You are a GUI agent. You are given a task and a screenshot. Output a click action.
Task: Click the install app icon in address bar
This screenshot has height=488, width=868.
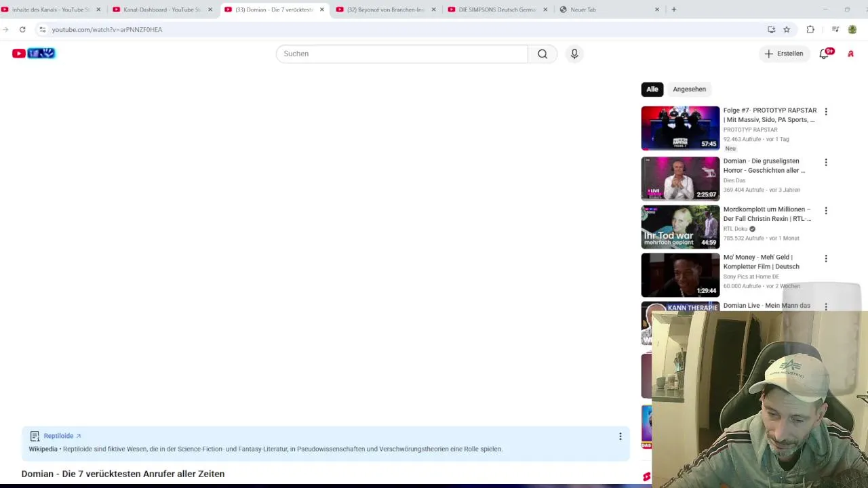[x=771, y=29]
